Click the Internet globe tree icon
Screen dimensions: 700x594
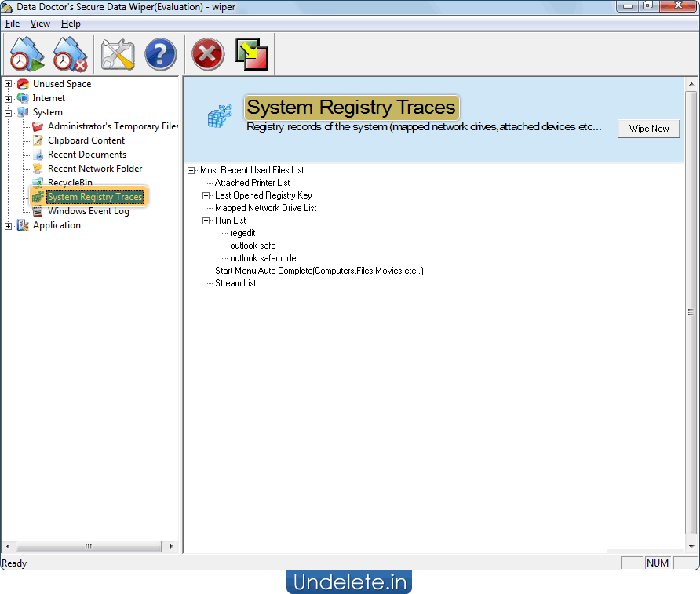click(23, 98)
